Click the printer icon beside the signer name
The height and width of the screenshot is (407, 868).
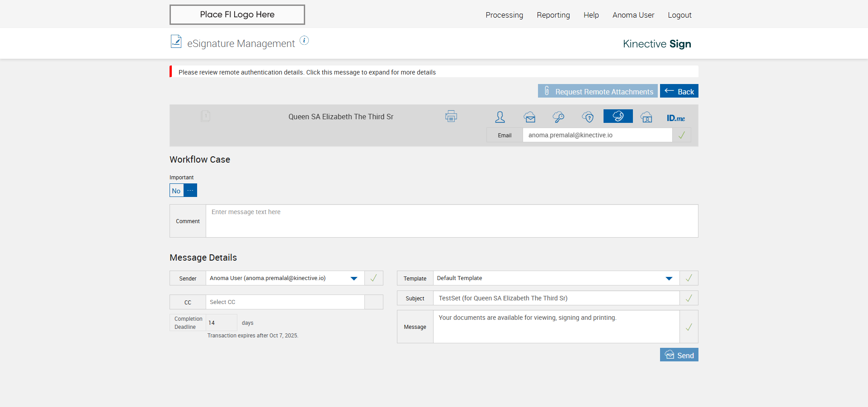click(x=451, y=117)
